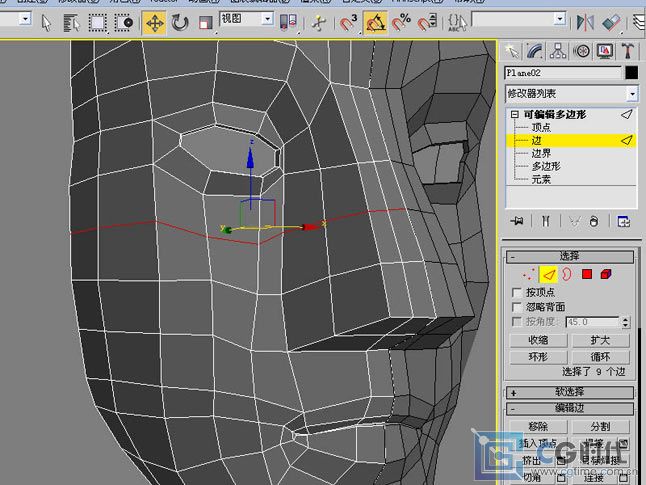
Task: Click the Use Pivot Point Center icon
Action: point(288,22)
